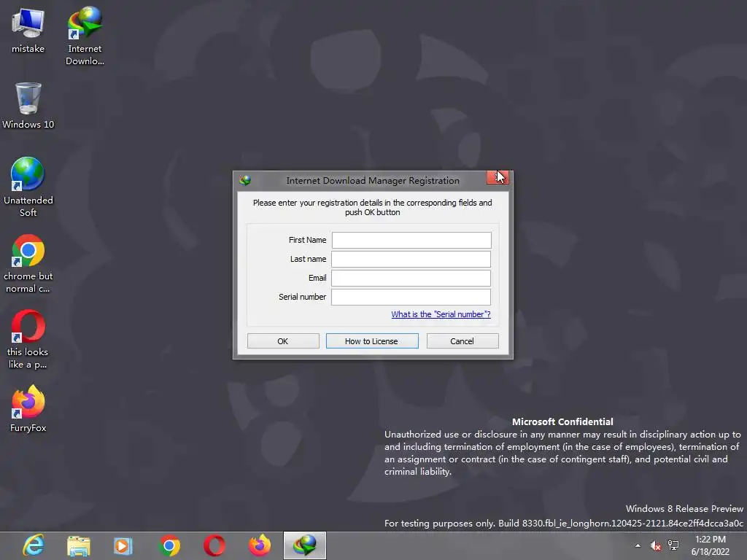Confirm registration with OK button
The width and height of the screenshot is (747, 560).
tap(283, 341)
